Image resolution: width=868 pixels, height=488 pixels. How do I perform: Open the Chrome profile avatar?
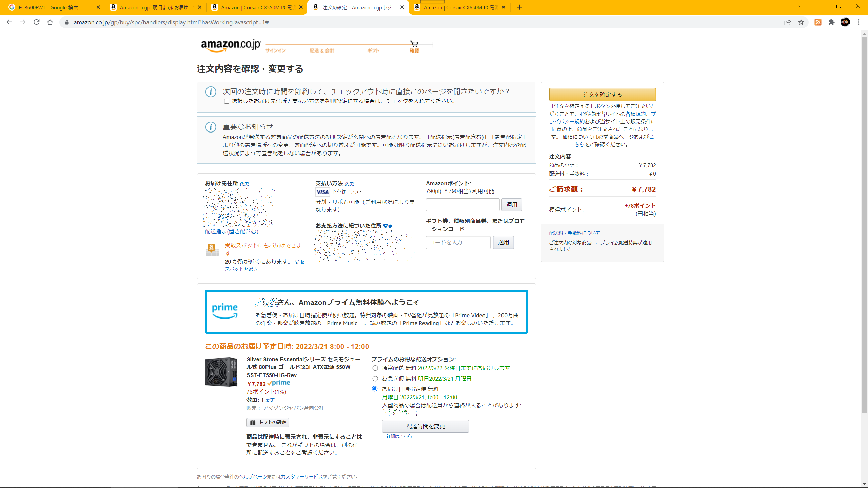(845, 22)
